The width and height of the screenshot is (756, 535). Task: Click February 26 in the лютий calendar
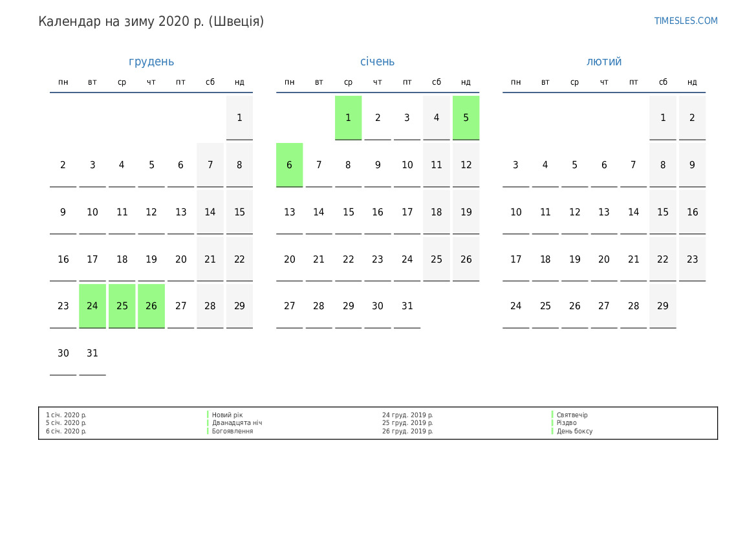[x=575, y=306]
